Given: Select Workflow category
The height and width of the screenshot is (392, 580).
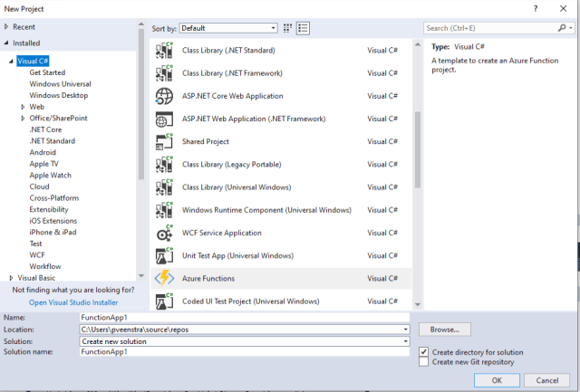Looking at the screenshot, I should click(45, 266).
